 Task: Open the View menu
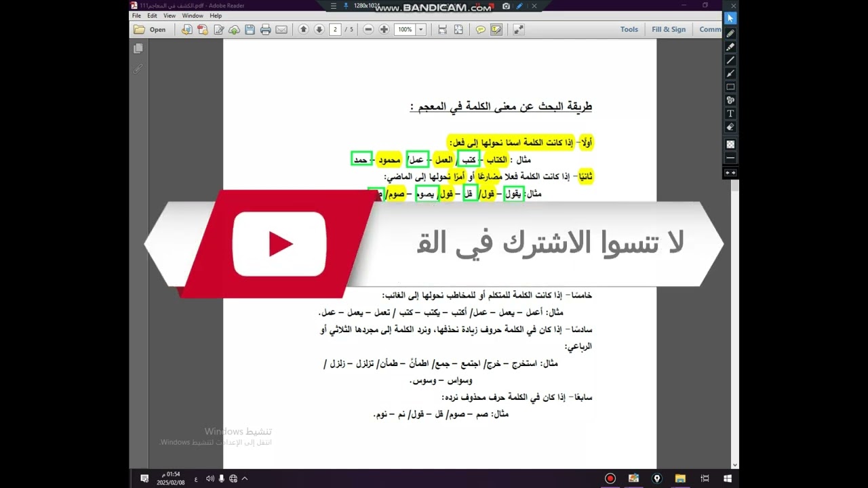[x=170, y=16]
